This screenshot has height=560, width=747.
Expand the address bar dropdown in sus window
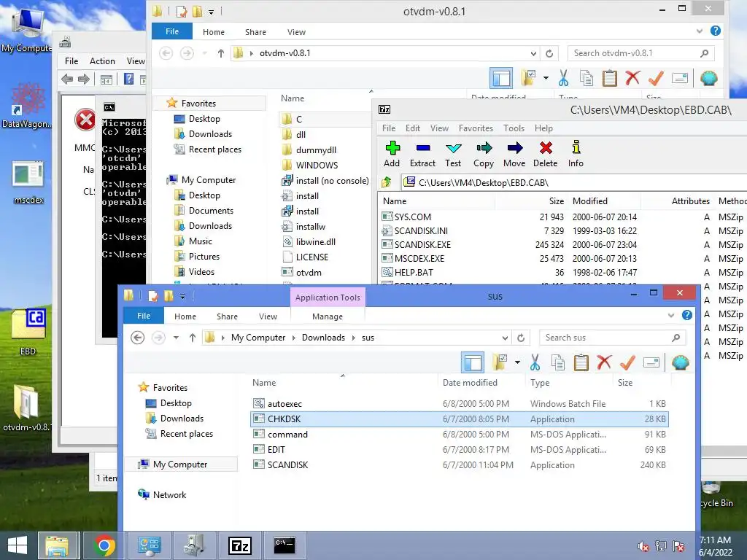505,338
